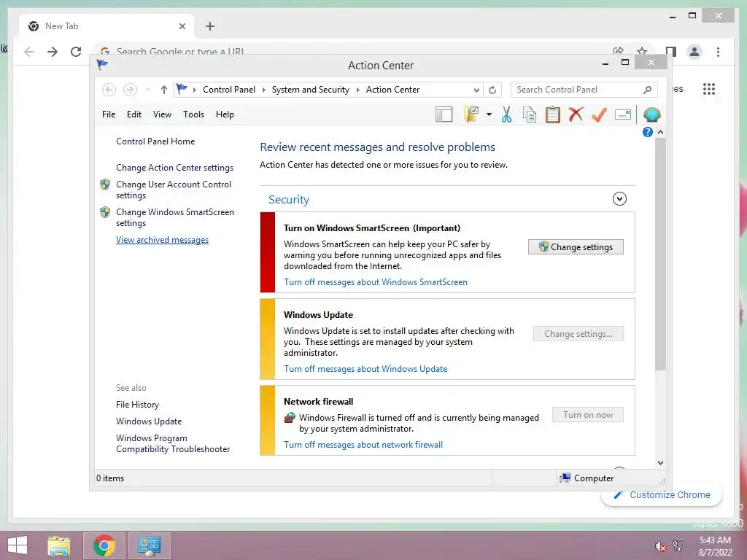Open Chrome three-dot menu
This screenshot has height=560, width=747.
(x=718, y=52)
